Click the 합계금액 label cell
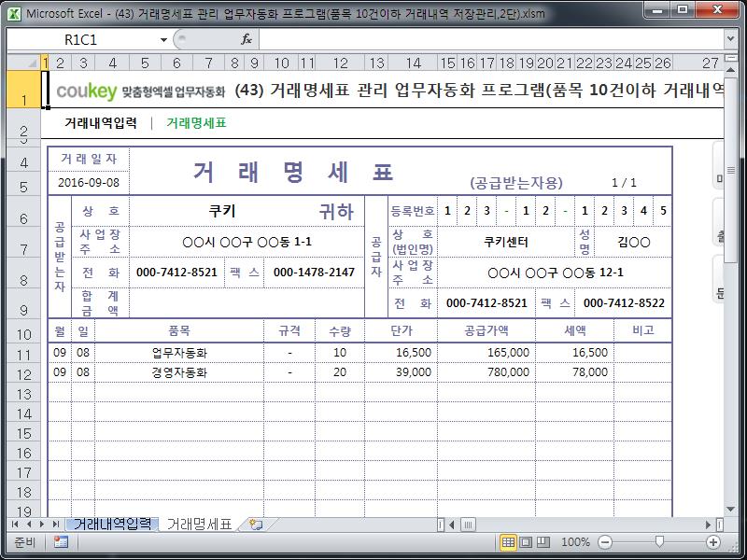This screenshot has width=747, height=560. coord(100,302)
